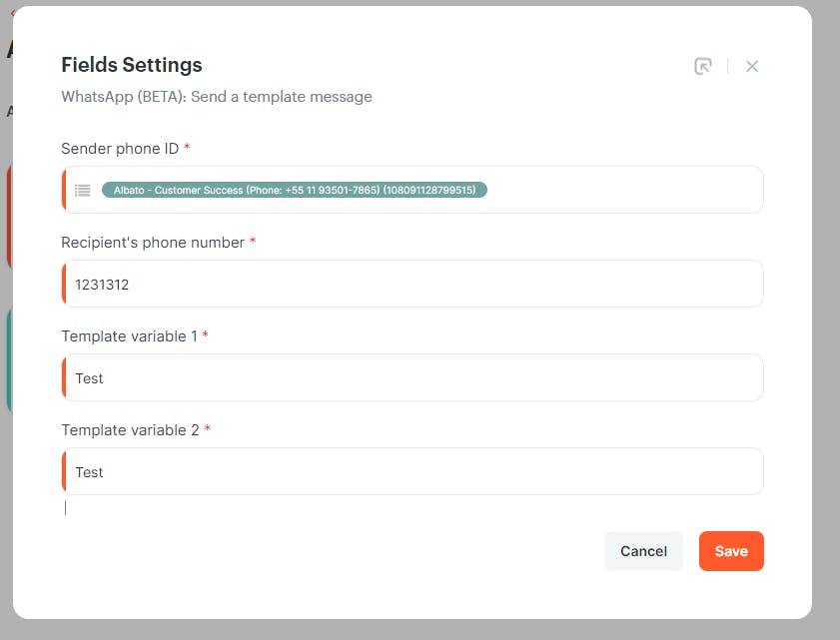The height and width of the screenshot is (640, 840).
Task: Click into the Template variable 1 input
Action: tap(413, 377)
